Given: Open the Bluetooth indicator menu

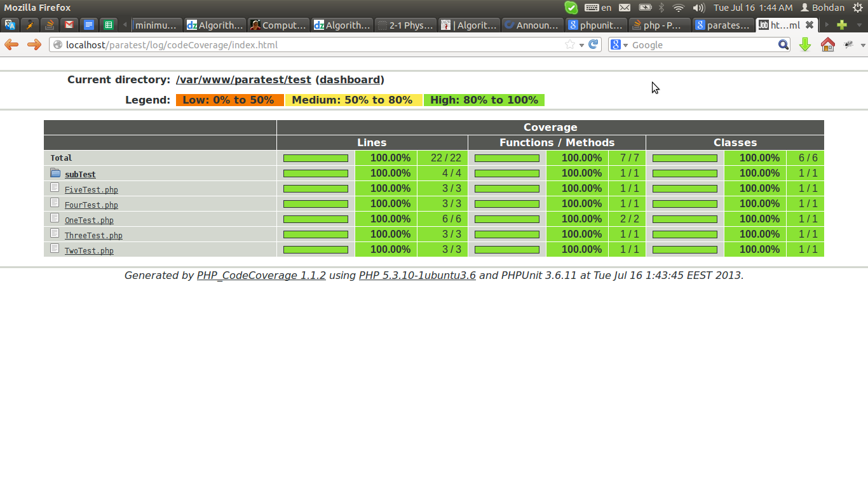Looking at the screenshot, I should [x=661, y=8].
